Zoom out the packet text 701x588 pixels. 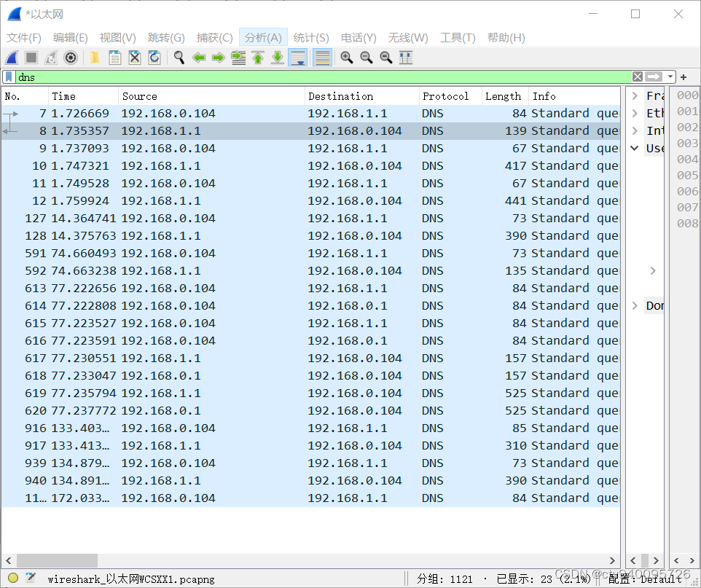pos(366,58)
